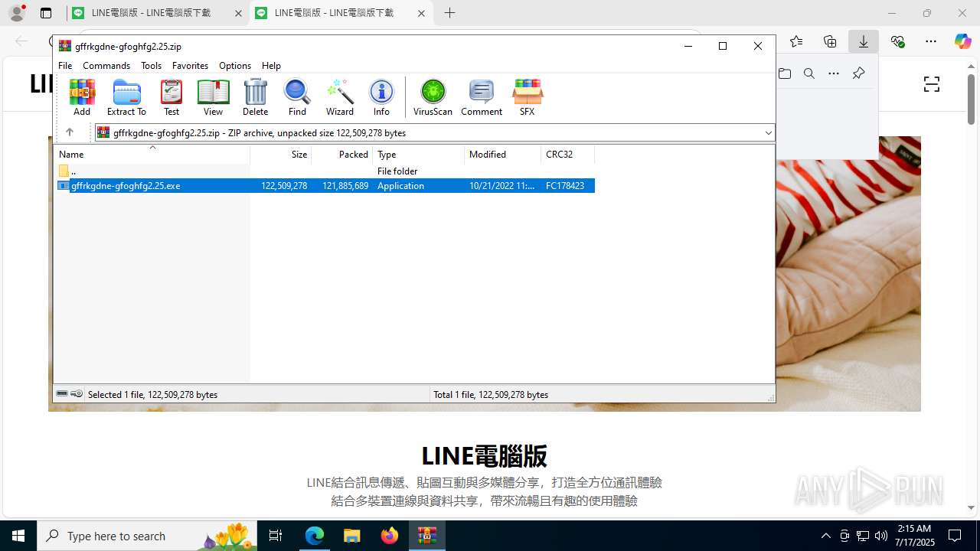Click the packed size 121,885,689 cell
980x551 pixels.
[x=345, y=186]
